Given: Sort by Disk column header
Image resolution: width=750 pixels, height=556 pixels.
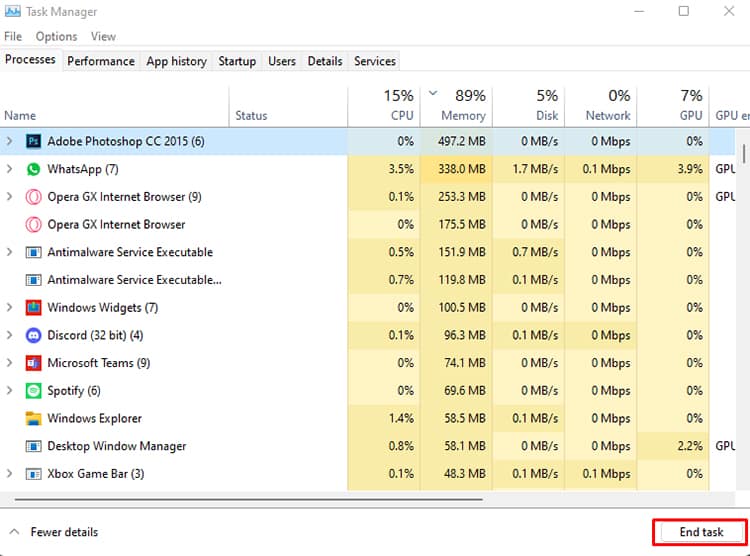Looking at the screenshot, I should point(529,106).
